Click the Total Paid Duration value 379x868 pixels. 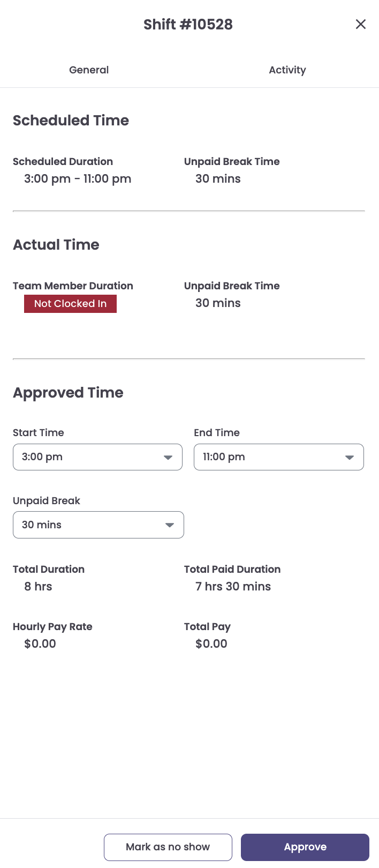(x=233, y=586)
